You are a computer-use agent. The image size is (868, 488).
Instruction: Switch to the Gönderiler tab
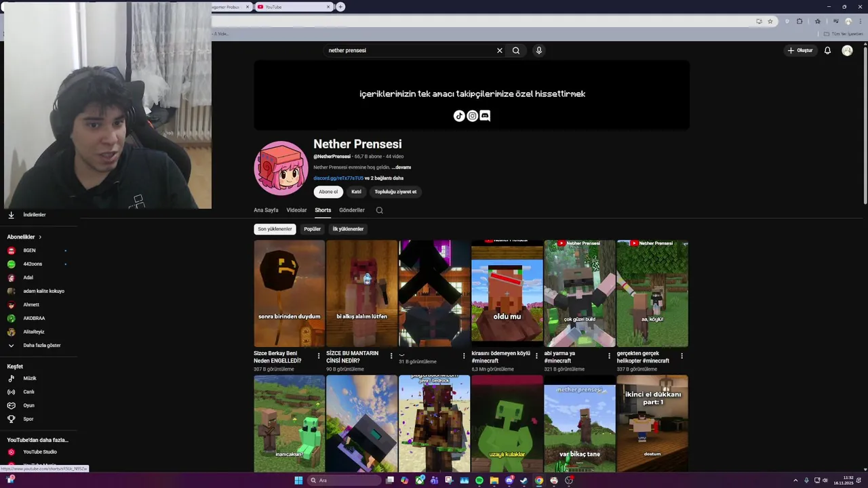[352, 210]
